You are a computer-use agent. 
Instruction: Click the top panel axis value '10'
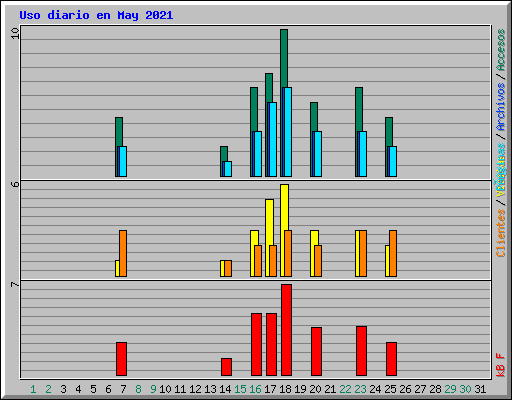[15, 33]
